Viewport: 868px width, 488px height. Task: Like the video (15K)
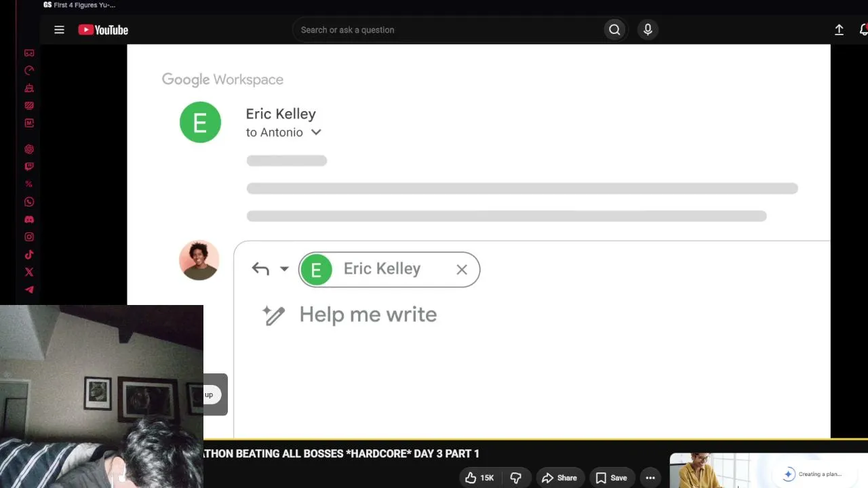[x=479, y=478]
